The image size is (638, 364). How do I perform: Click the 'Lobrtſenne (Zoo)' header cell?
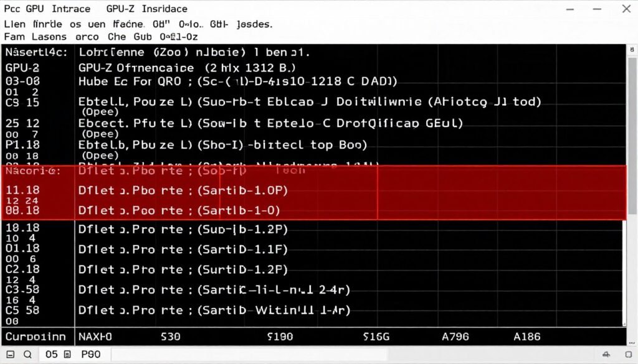click(x=134, y=52)
